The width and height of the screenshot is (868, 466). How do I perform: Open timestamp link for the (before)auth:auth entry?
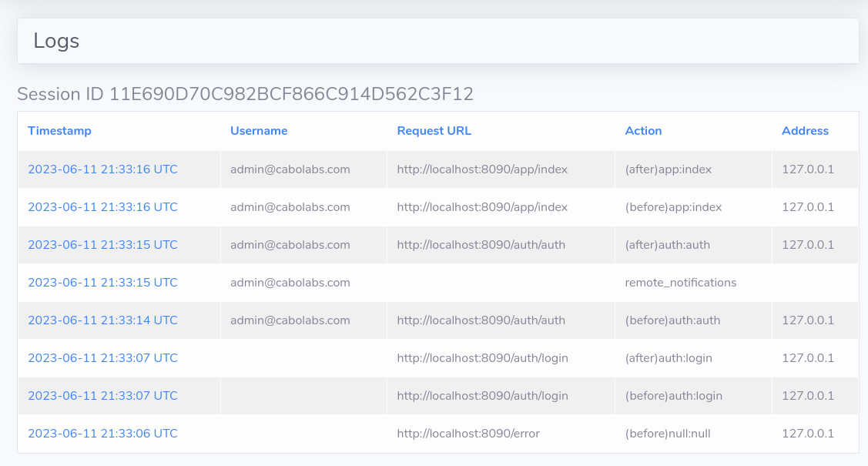click(x=102, y=320)
